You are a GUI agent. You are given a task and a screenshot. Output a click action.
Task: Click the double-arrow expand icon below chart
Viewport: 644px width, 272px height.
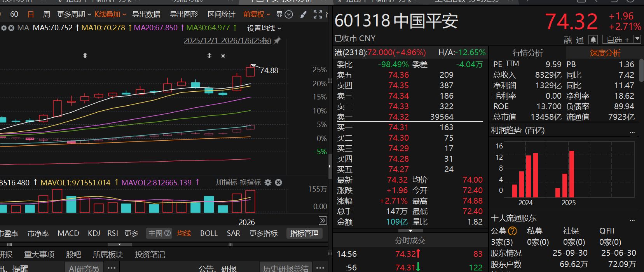click(323, 221)
